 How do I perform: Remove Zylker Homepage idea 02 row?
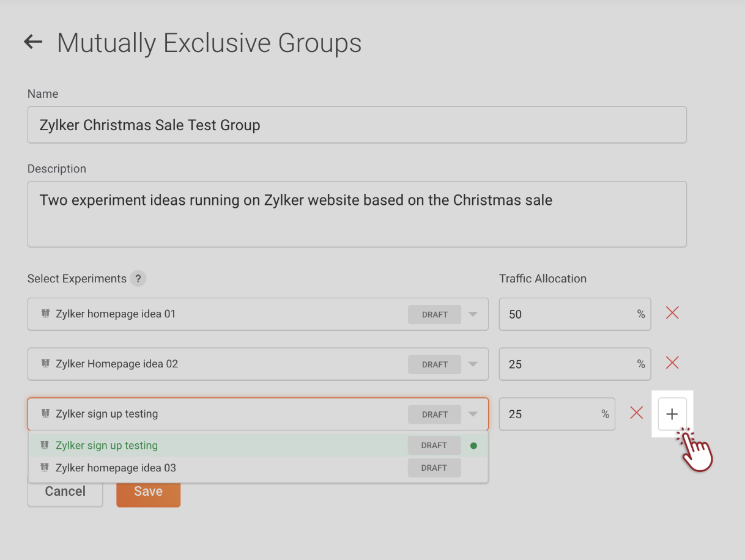[672, 364]
